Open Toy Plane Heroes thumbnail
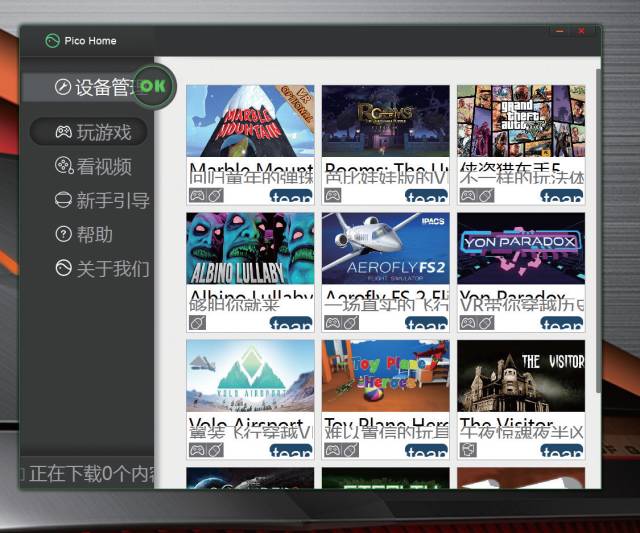 (386, 376)
